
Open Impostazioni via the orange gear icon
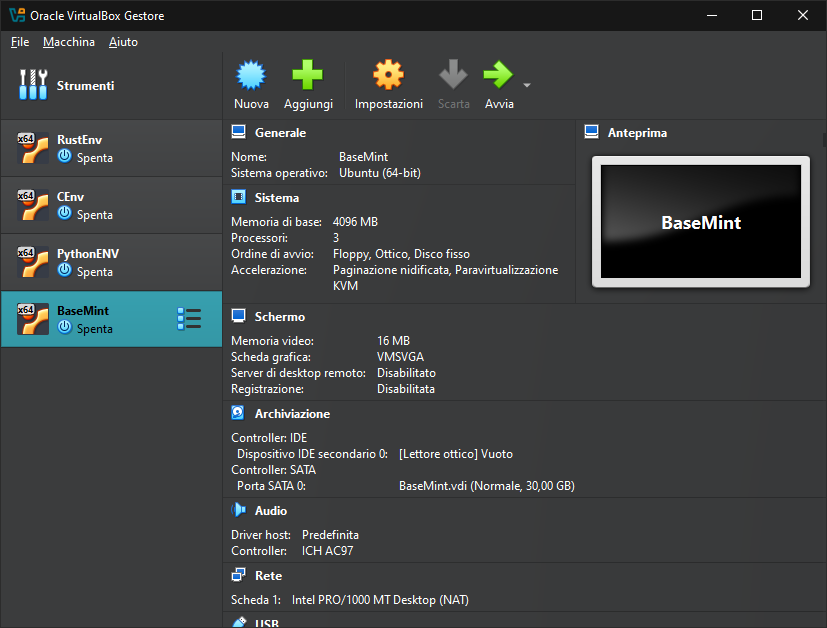tap(389, 75)
